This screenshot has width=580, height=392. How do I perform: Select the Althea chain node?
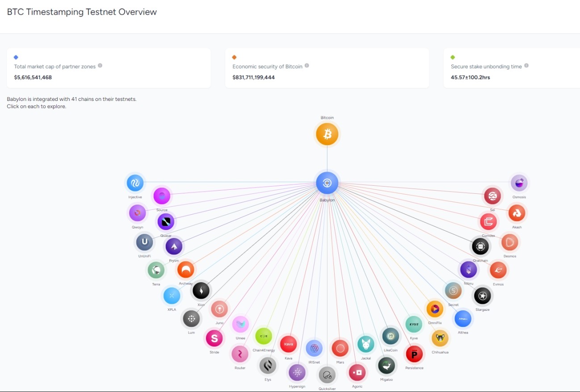pos(463,319)
